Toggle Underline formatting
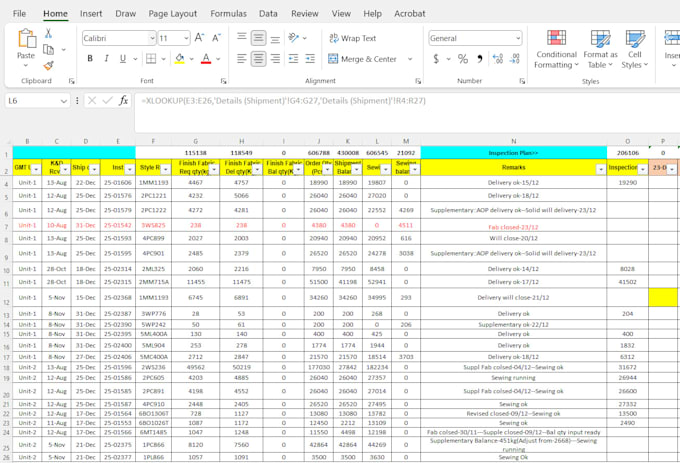 [123, 59]
